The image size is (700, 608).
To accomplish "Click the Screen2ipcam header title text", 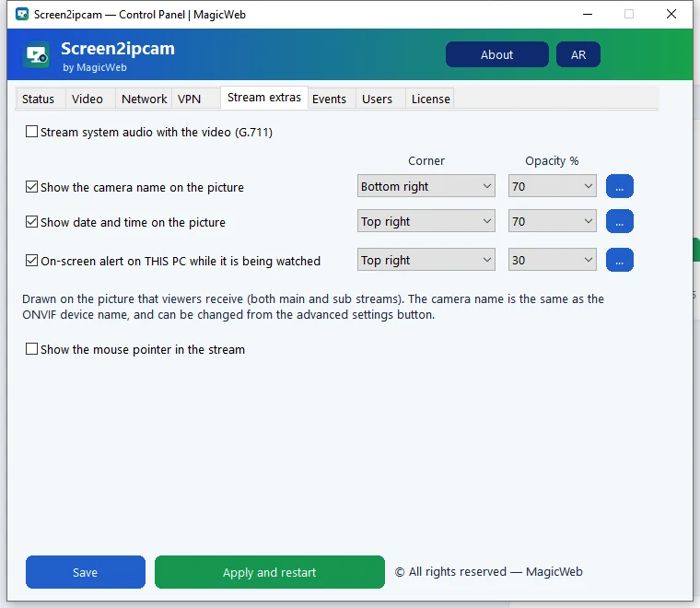I will [118, 49].
